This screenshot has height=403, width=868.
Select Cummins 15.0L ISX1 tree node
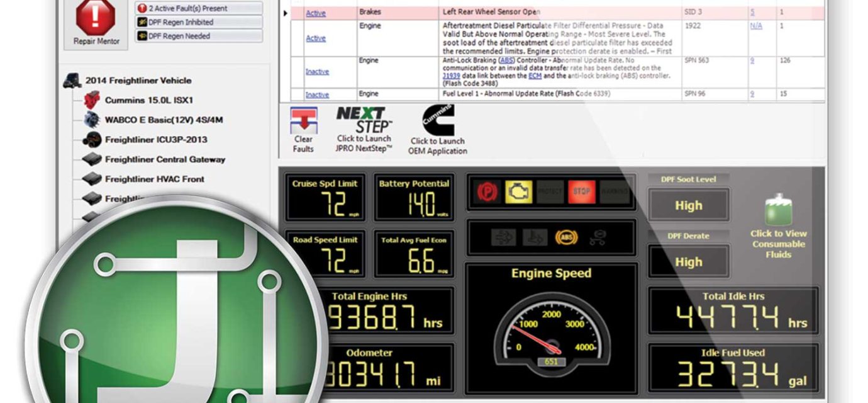pyautogui.click(x=149, y=100)
